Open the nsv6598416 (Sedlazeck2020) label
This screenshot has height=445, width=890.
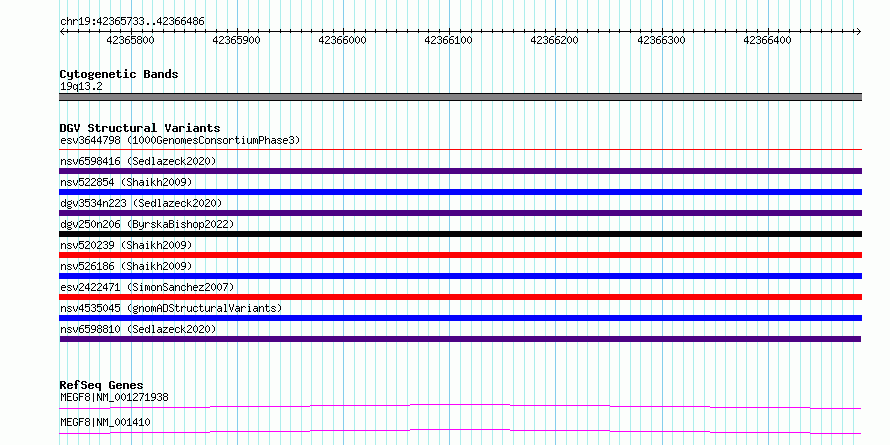pyautogui.click(x=138, y=161)
